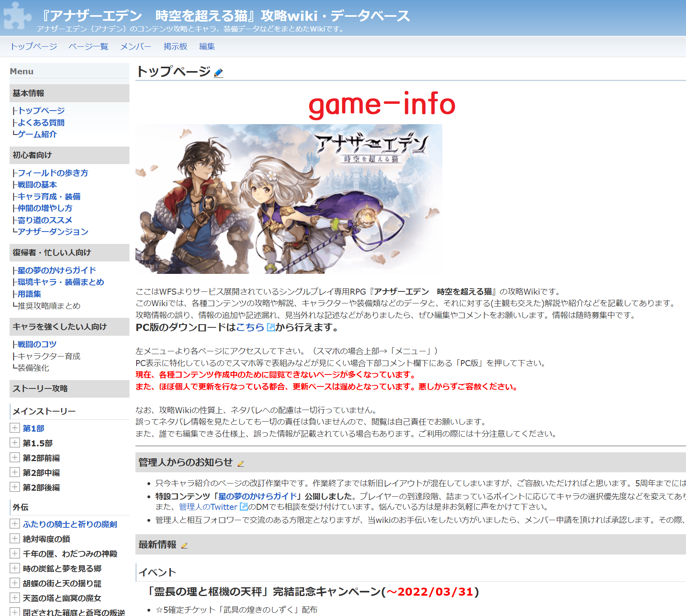Open トップページ in top navigation bar

point(34,46)
